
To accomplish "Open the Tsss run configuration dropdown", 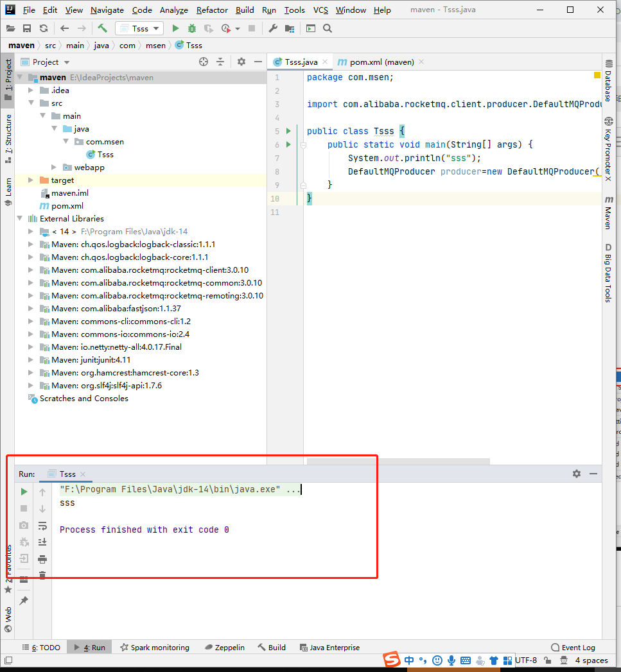I will [x=139, y=28].
